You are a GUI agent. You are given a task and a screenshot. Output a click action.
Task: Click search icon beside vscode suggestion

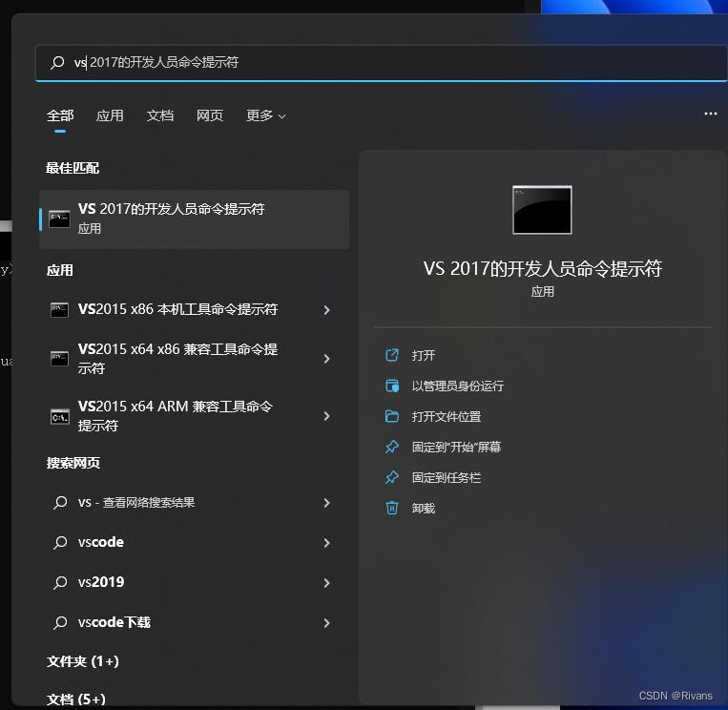pos(60,543)
